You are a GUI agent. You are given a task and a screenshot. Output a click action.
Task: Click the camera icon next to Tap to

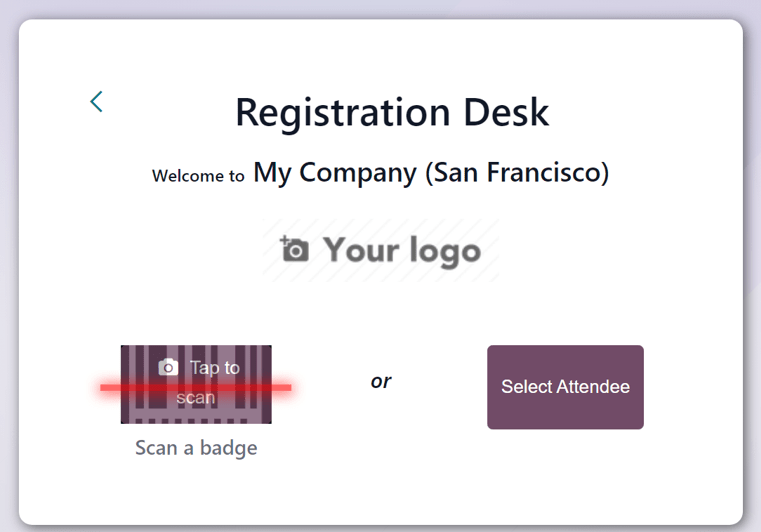(x=169, y=368)
